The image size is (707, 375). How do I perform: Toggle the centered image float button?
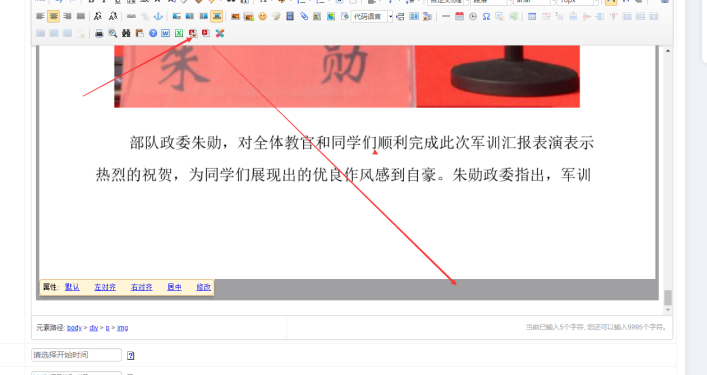coord(217,16)
